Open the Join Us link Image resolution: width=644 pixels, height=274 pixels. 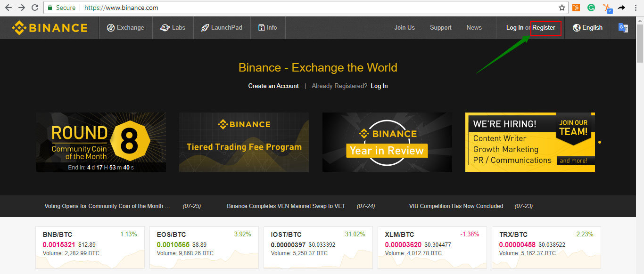point(405,28)
